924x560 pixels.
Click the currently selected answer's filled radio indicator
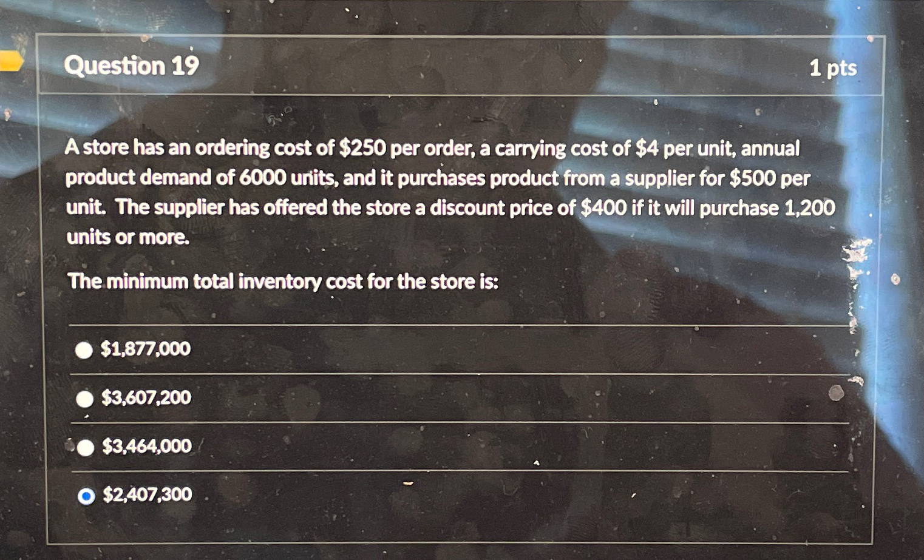[x=86, y=496]
